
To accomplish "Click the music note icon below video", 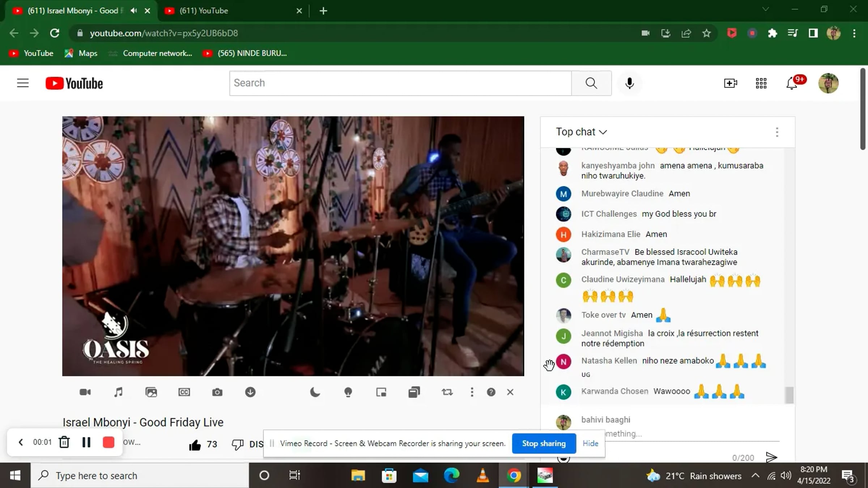I will click(x=118, y=392).
